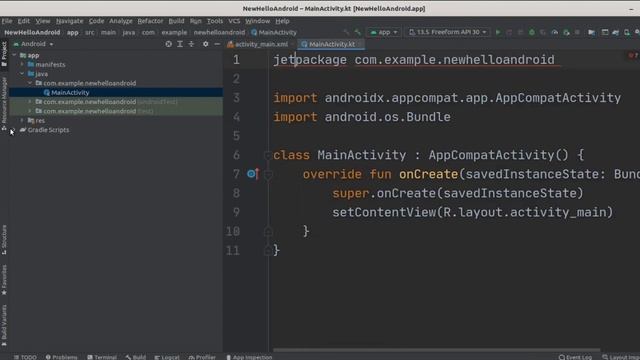Open the Edit menu

[23, 21]
